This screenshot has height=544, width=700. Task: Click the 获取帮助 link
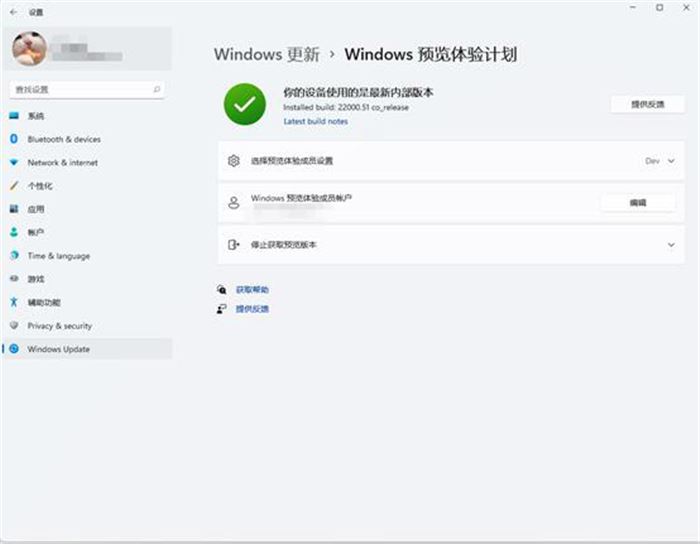(252, 289)
